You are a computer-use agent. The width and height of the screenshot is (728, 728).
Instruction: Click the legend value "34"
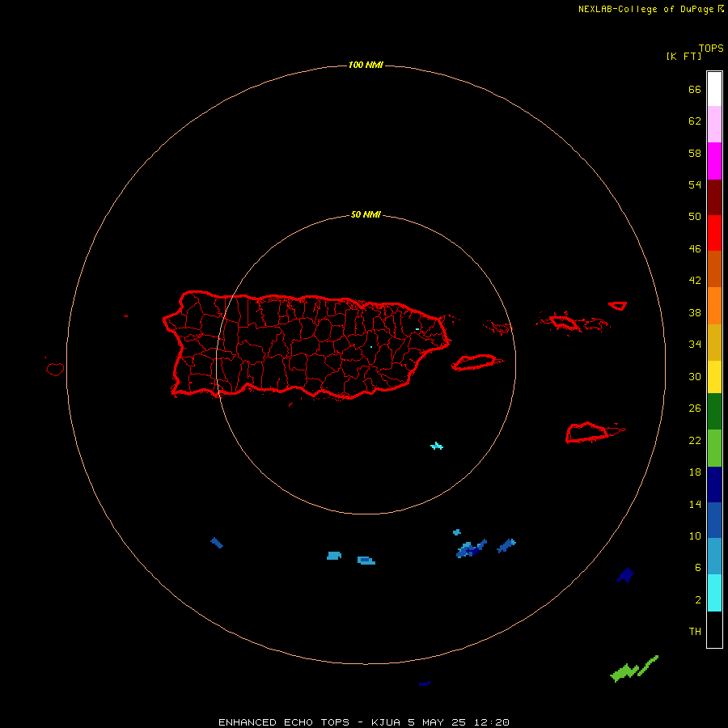point(695,345)
